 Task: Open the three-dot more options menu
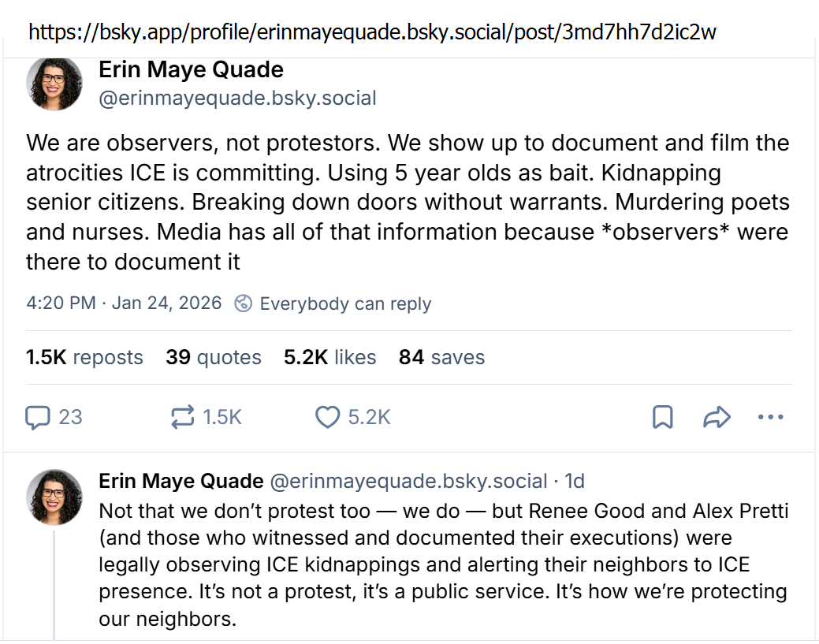(770, 417)
